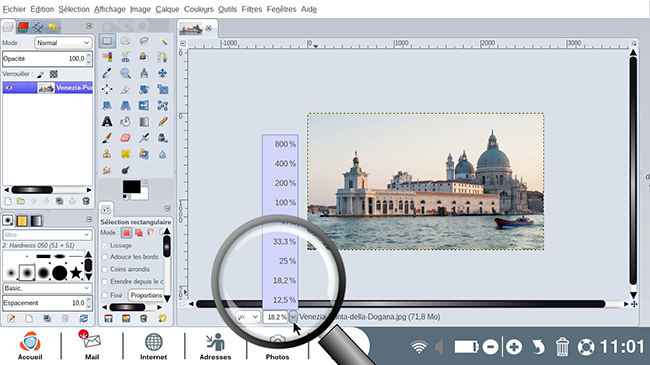Select the Zoom magnifier tool
Viewport: 650px width, 365px height.
click(125, 73)
